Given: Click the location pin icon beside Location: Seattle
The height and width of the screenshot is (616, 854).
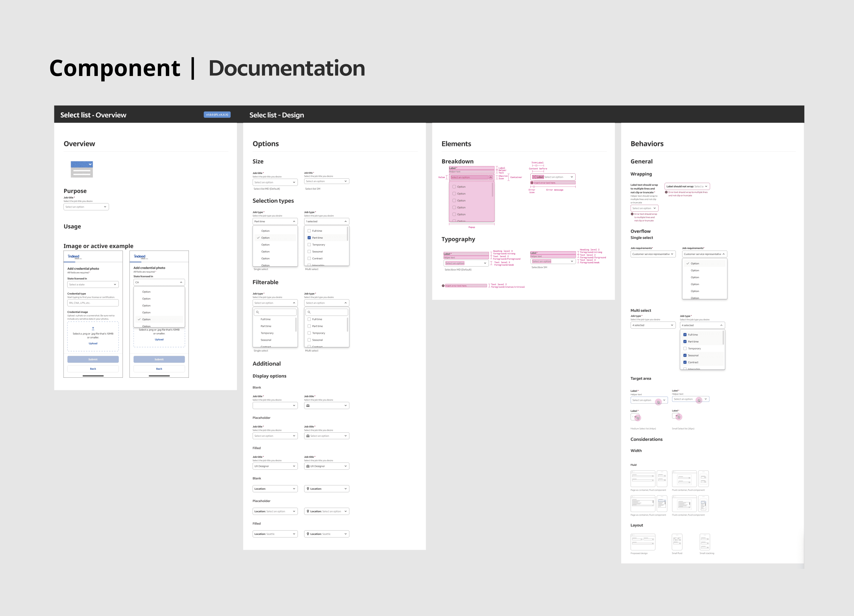Looking at the screenshot, I should click(308, 534).
